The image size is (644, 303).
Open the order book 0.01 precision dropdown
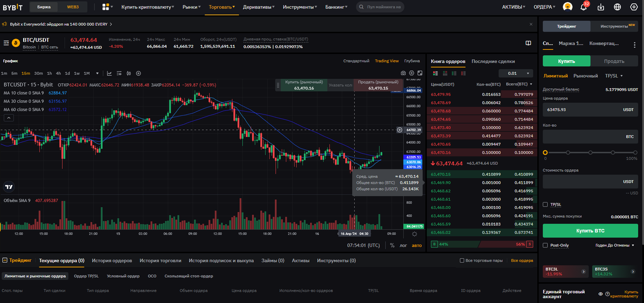(516, 73)
